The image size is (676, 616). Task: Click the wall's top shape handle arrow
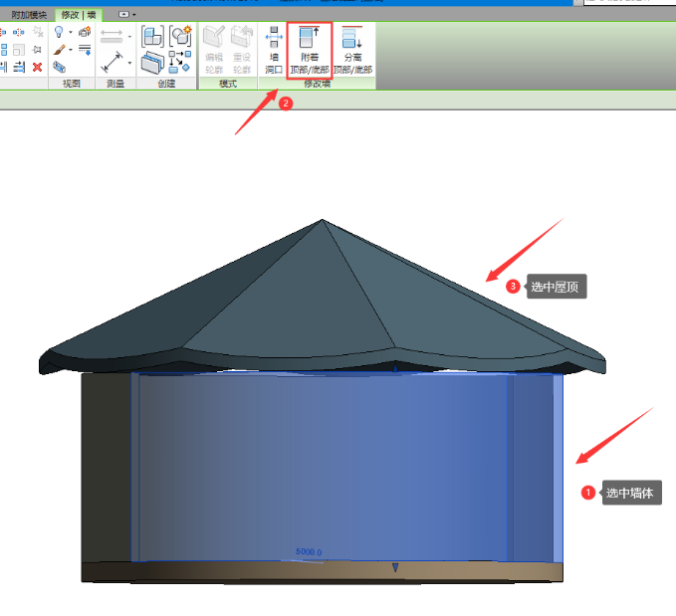pyautogui.click(x=395, y=368)
